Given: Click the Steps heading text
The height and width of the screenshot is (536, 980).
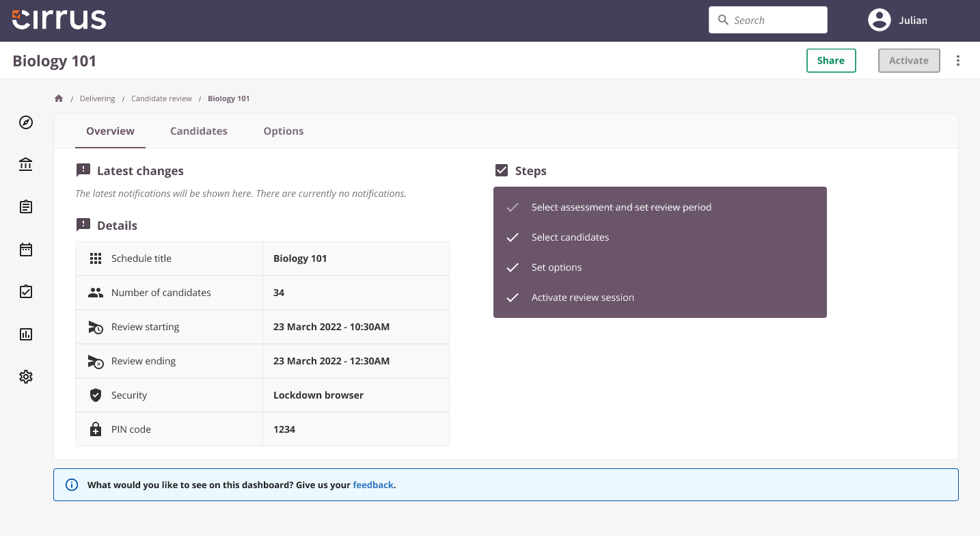Looking at the screenshot, I should (x=531, y=171).
